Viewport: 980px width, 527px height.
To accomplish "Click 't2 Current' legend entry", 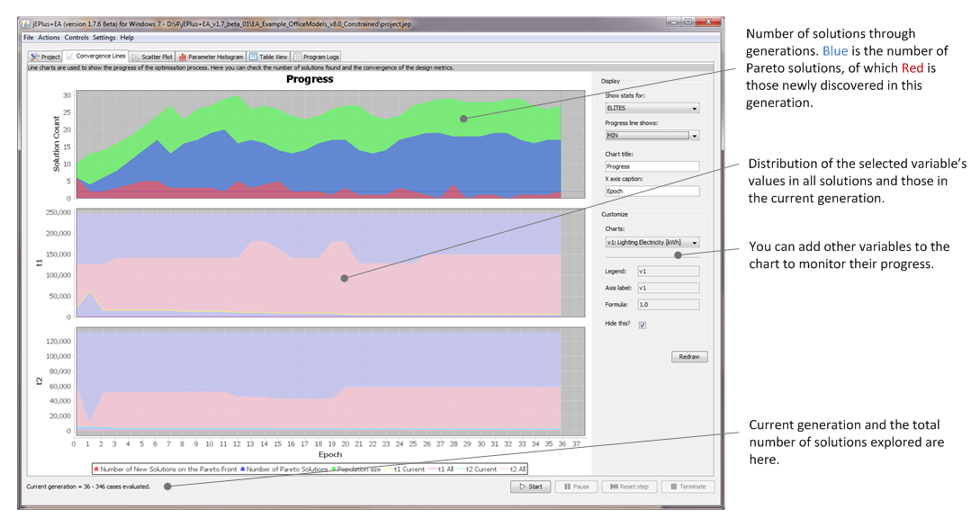I will click(x=477, y=469).
